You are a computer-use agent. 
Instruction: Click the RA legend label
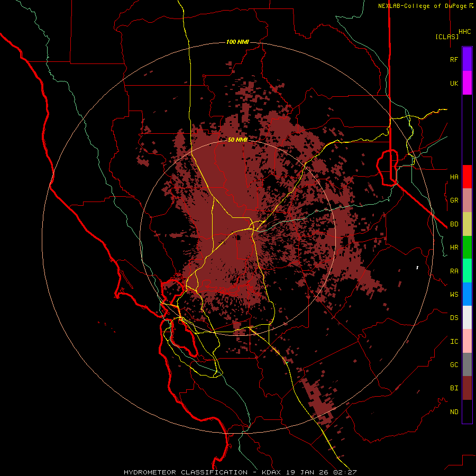(x=454, y=271)
